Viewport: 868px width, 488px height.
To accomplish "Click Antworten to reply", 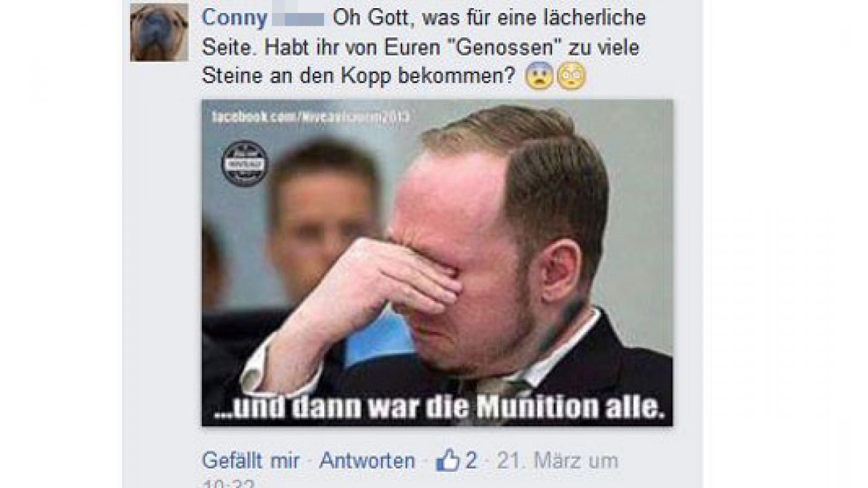I will [x=367, y=461].
